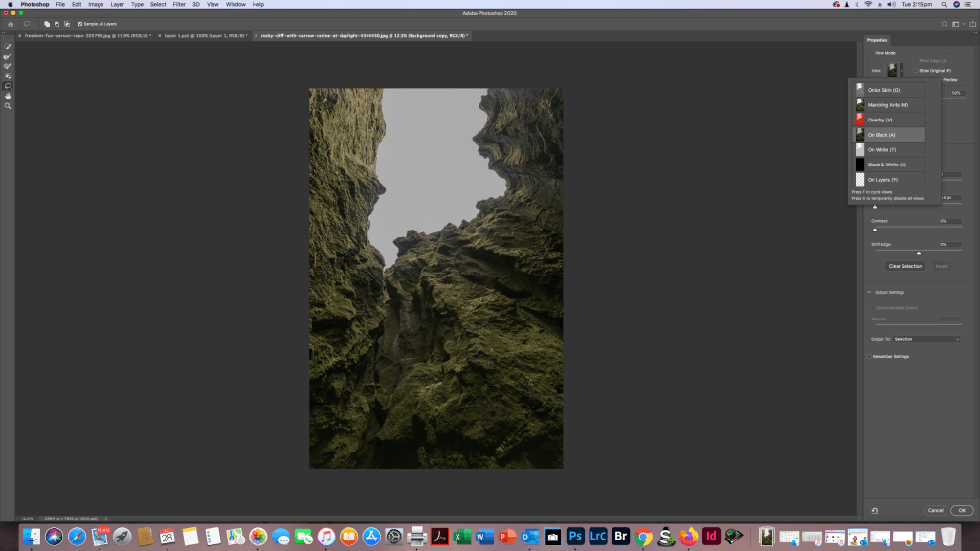Select the Refine Edge Brush tool
The width and height of the screenshot is (980, 551).
click(8, 56)
